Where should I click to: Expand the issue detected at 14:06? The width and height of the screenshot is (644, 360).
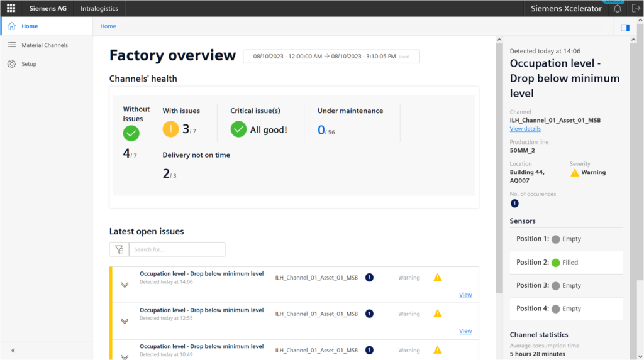point(125,285)
